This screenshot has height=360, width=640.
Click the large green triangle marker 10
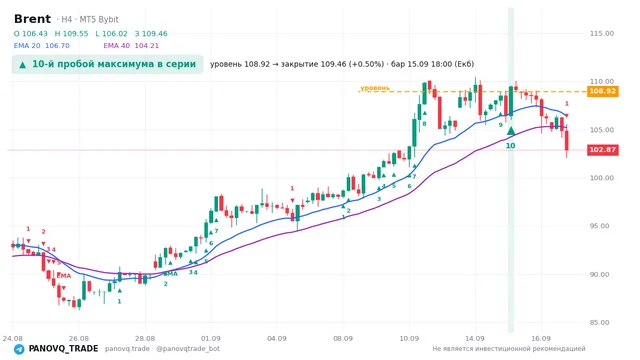(511, 131)
